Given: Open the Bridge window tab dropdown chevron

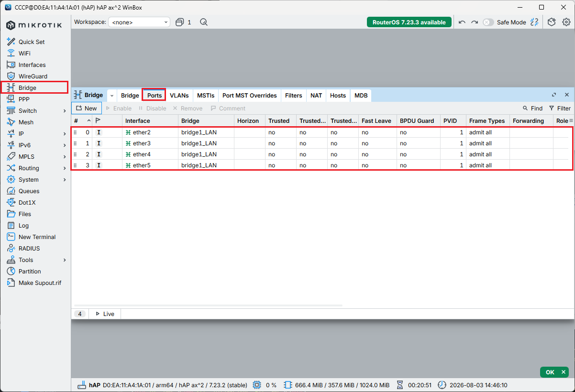Looking at the screenshot, I should click(x=112, y=96).
